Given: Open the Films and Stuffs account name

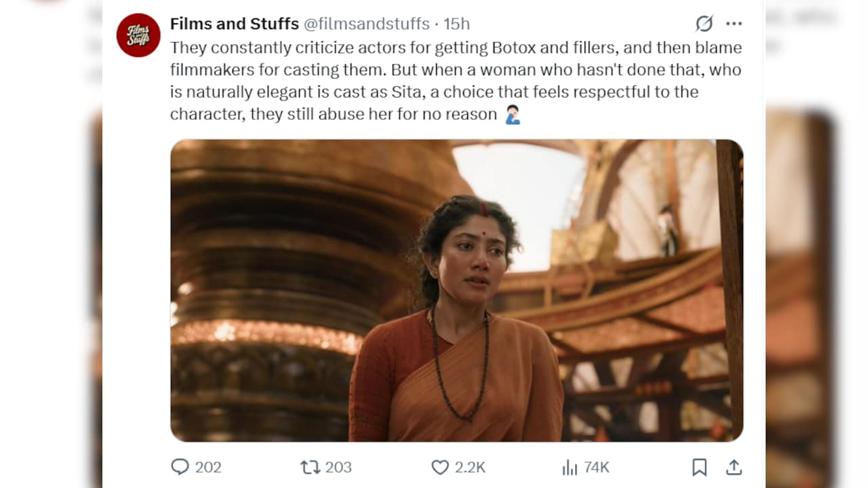Looking at the screenshot, I should point(235,24).
